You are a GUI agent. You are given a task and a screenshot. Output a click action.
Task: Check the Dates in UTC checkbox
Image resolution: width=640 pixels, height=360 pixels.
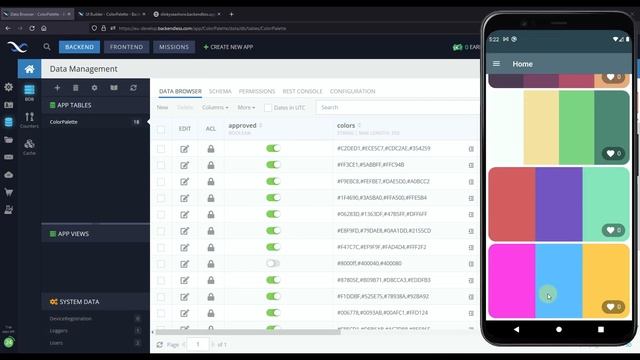point(268,108)
